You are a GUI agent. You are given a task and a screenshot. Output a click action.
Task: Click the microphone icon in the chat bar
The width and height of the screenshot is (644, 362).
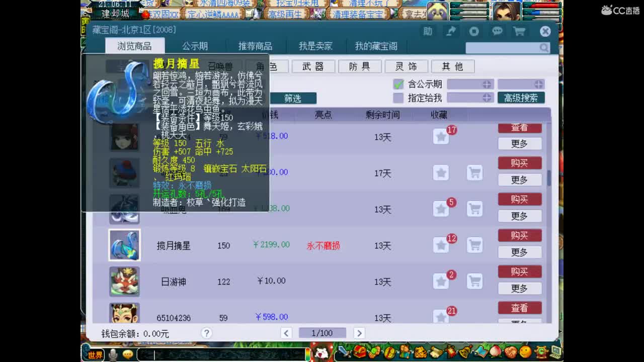[112, 354]
